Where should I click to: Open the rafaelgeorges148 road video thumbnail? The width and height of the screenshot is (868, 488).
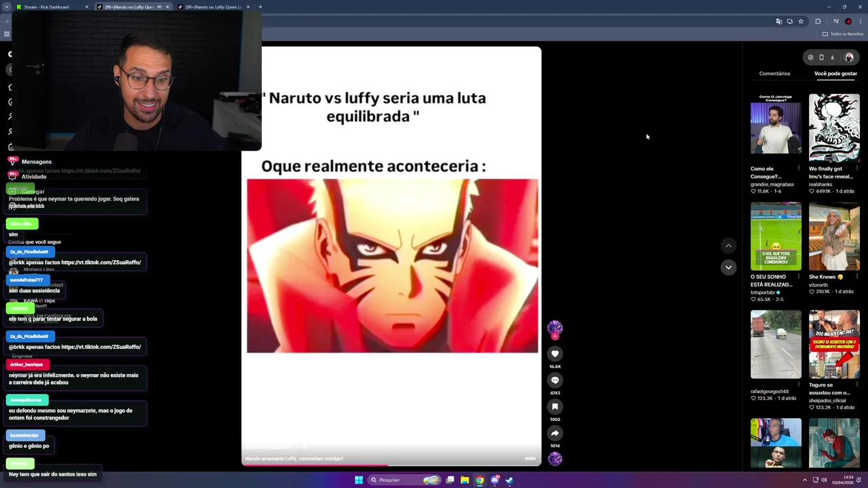(x=776, y=344)
